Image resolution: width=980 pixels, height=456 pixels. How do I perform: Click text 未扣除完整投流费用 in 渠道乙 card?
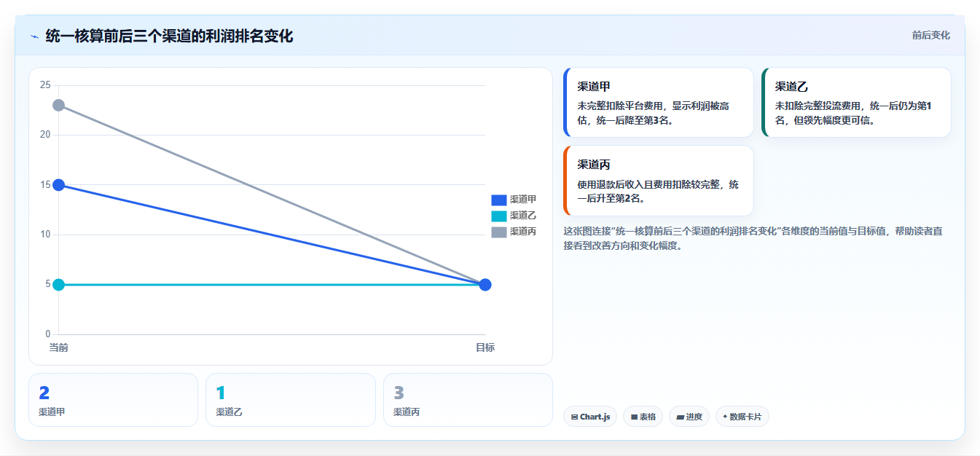point(818,106)
